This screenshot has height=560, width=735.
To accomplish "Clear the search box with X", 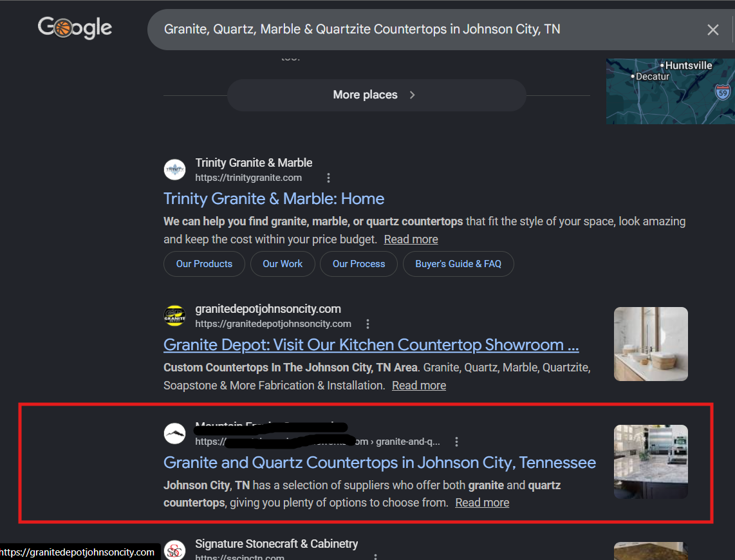I will pyautogui.click(x=712, y=30).
